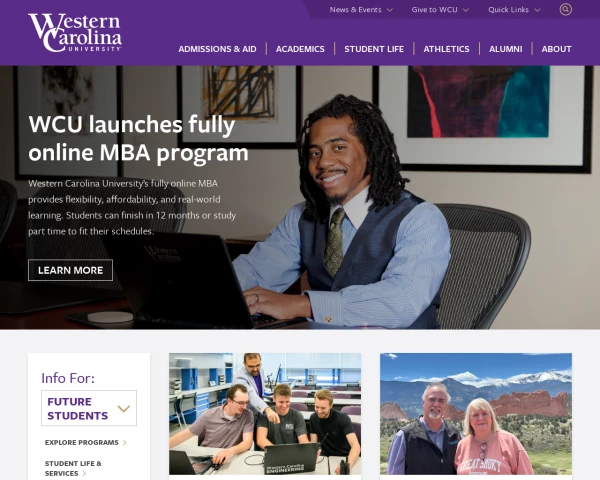Image resolution: width=600 pixels, height=480 pixels.
Task: Open the couple with mountains photo card
Action: 476,414
